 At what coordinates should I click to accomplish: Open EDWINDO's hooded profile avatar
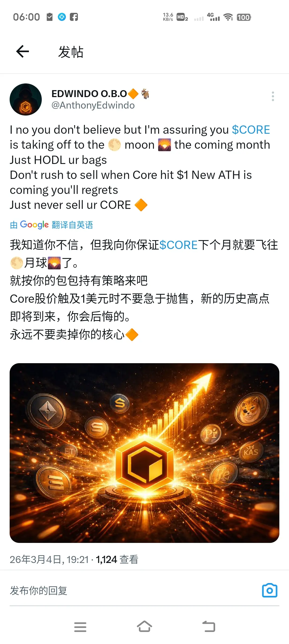coord(26,99)
